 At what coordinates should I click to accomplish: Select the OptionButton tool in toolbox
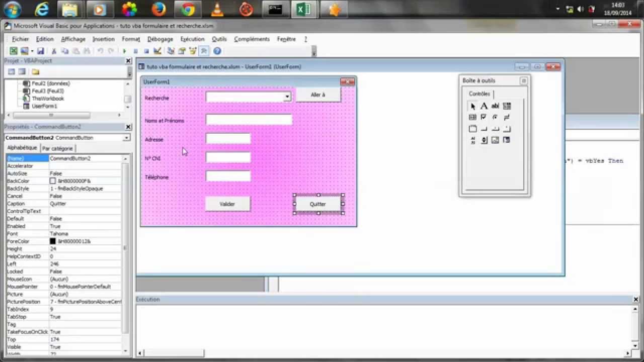point(495,117)
